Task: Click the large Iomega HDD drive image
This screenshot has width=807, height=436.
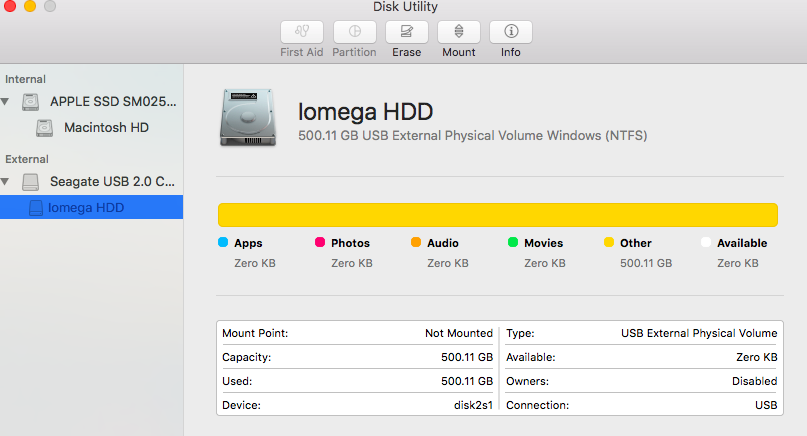Action: (248, 117)
